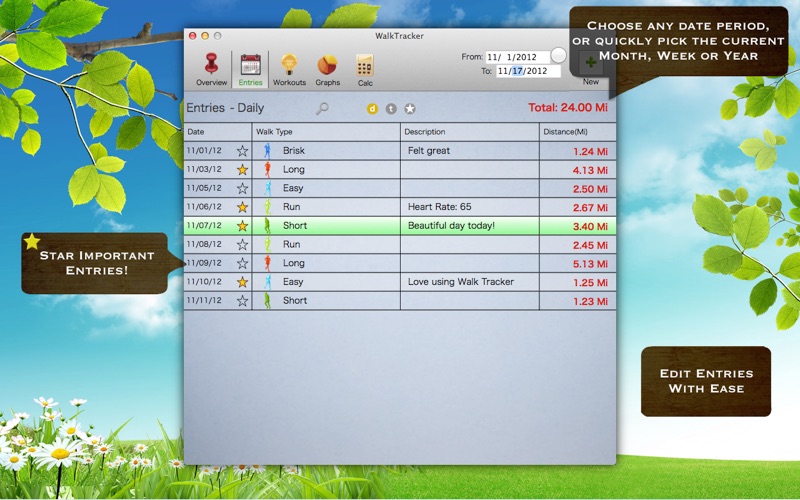Switch to the Entries calendar view

point(251,69)
